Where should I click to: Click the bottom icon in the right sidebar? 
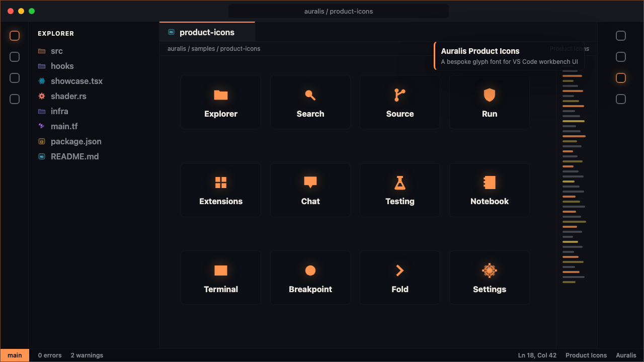tap(621, 99)
